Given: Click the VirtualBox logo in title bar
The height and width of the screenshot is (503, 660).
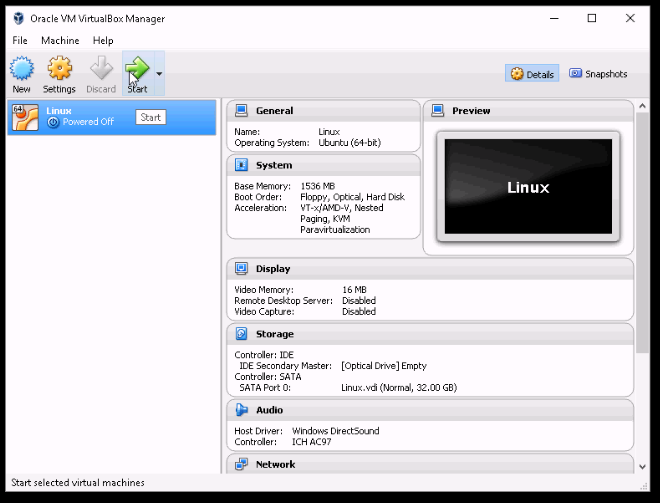Looking at the screenshot, I should click(x=19, y=18).
